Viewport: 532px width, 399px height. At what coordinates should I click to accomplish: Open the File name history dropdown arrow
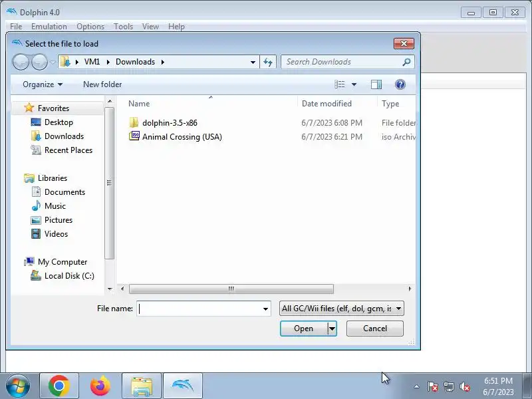point(265,309)
